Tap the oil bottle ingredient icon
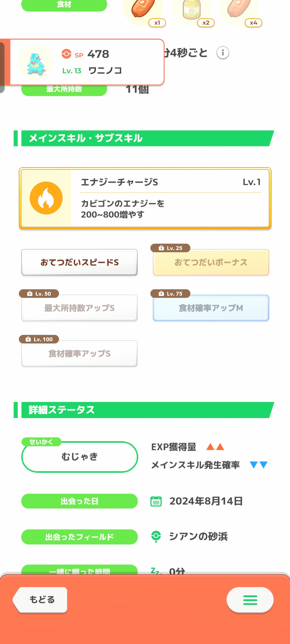The width and height of the screenshot is (290, 644). point(191,10)
